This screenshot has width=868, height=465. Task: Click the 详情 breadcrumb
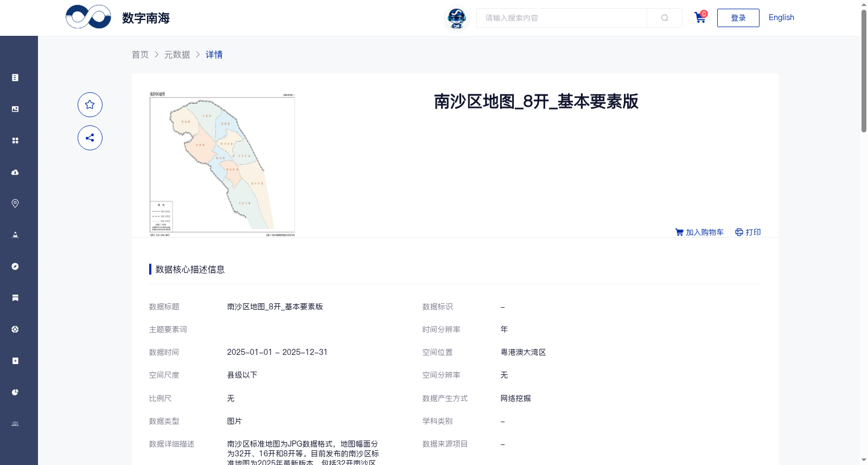(214, 55)
